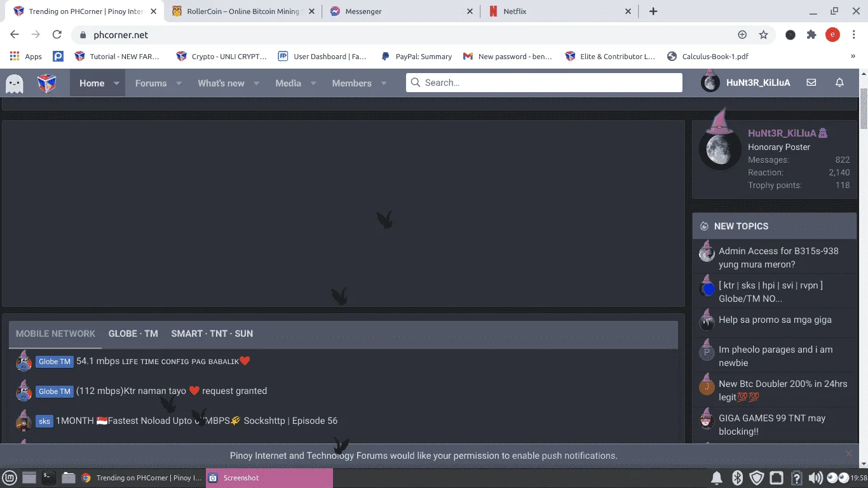Select the MOBILE NETWORK tab

pyautogui.click(x=55, y=334)
